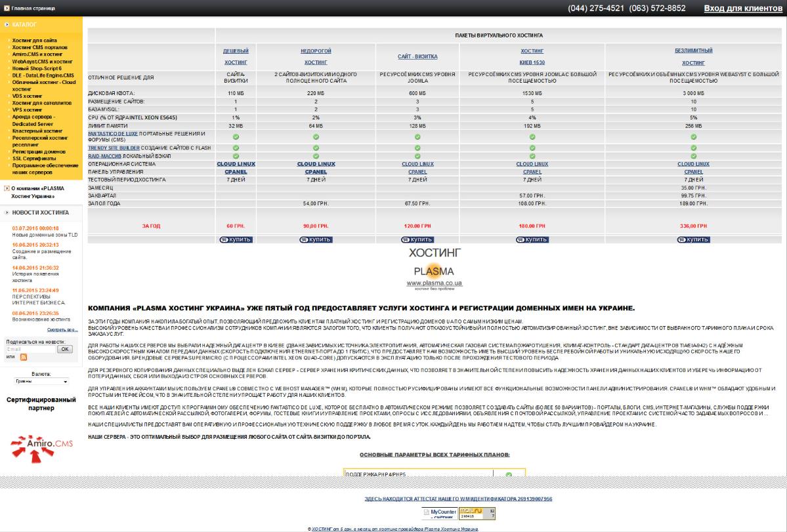Open the Amiro.CMS certified partner logo
The image size is (787, 532).
(x=41, y=448)
